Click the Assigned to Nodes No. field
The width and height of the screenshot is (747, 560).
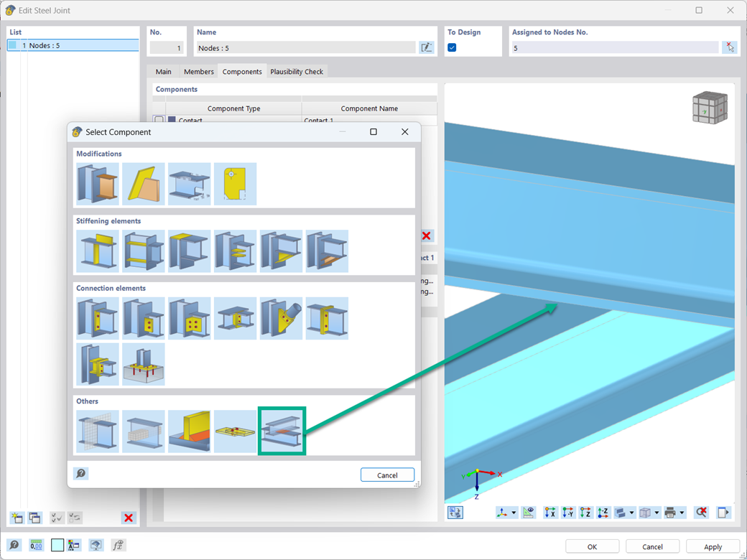coord(615,47)
